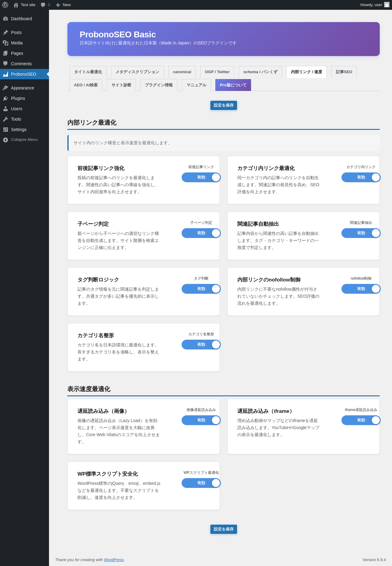Open the Media menu item
The image size is (392, 566).
(x=24, y=43)
